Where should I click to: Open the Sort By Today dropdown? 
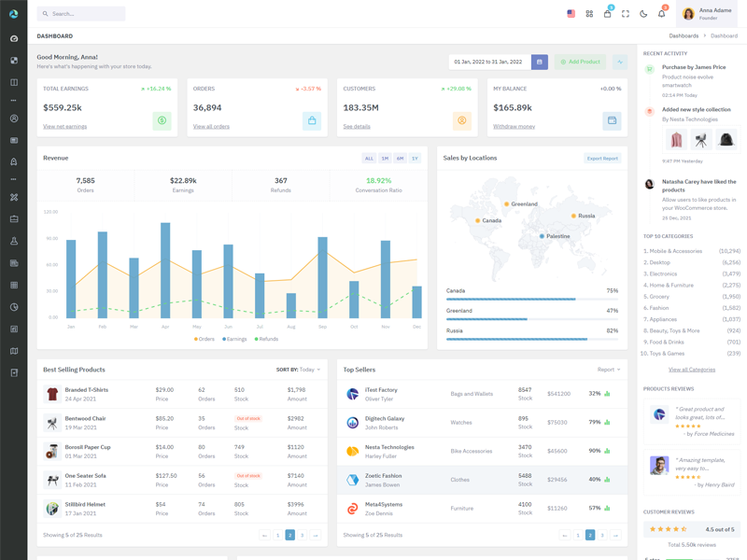click(299, 370)
